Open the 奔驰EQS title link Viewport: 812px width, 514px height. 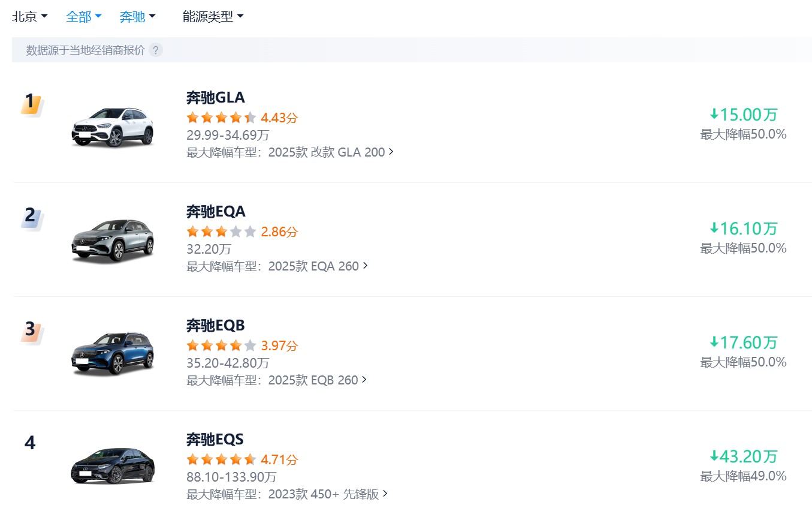pyautogui.click(x=215, y=440)
